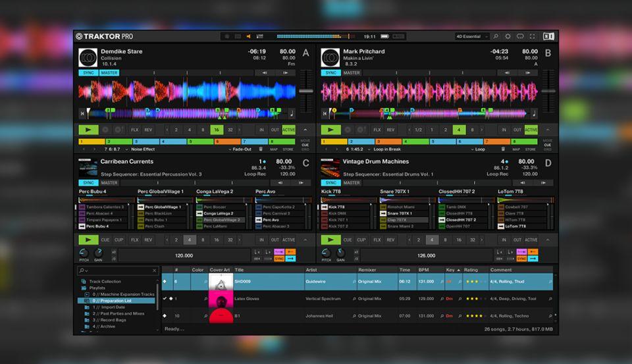Collapse Deck A advanced panel arrow
This screenshot has height=364, width=632.
tap(305, 130)
